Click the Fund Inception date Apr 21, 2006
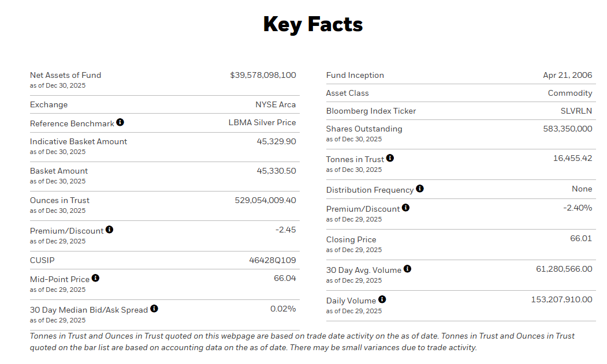The image size is (607, 364). [x=568, y=75]
